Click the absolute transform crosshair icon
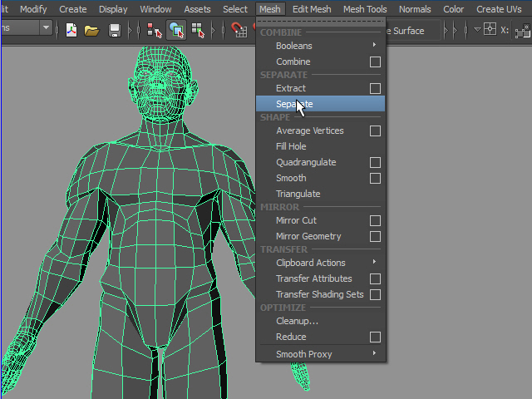The width and height of the screenshot is (532, 399). tap(490, 30)
